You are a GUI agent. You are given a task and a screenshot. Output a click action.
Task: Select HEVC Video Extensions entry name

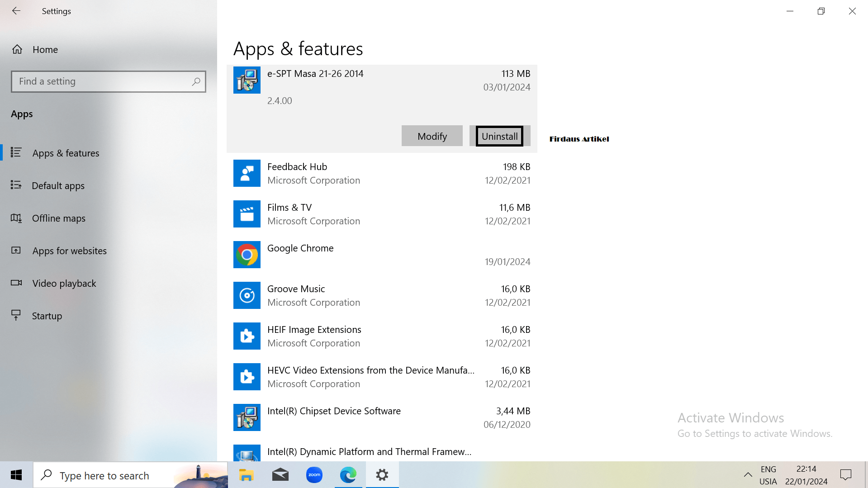pos(371,370)
